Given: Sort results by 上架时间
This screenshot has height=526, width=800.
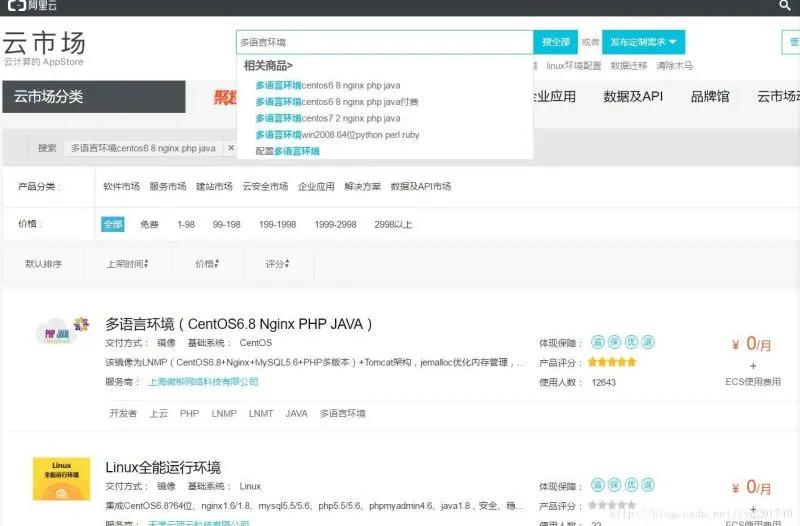Looking at the screenshot, I should pyautogui.click(x=128, y=264).
